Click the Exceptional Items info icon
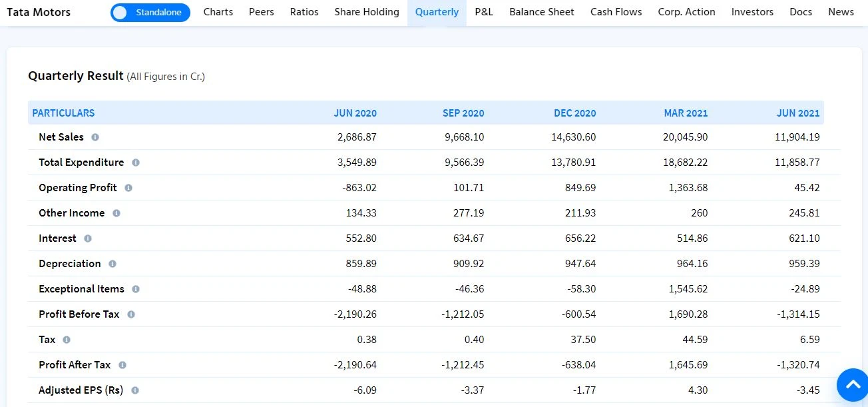868x407 pixels. pos(137,289)
